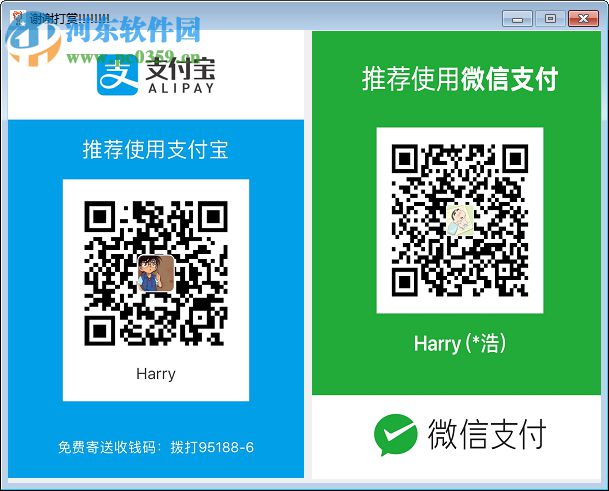This screenshot has width=609, height=491.
Task: Click the "微信支付" footer text
Action: click(487, 434)
